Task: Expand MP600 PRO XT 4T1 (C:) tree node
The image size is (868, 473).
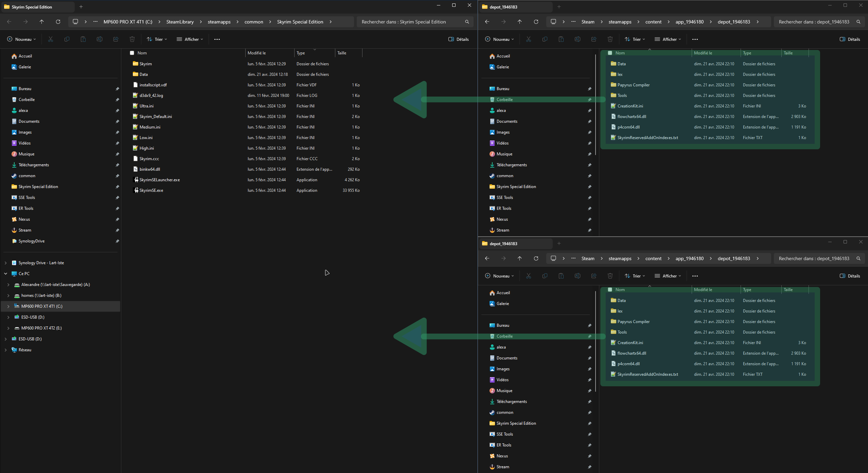Action: pyautogui.click(x=8, y=306)
